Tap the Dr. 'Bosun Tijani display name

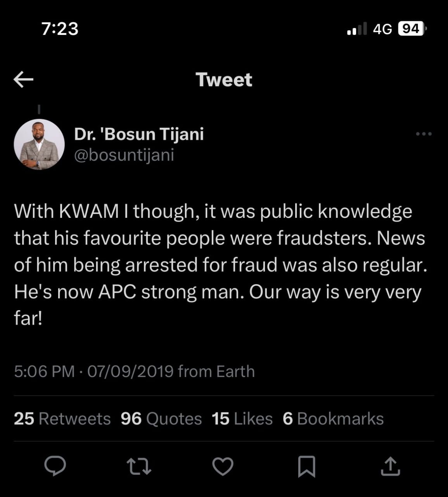(139, 134)
